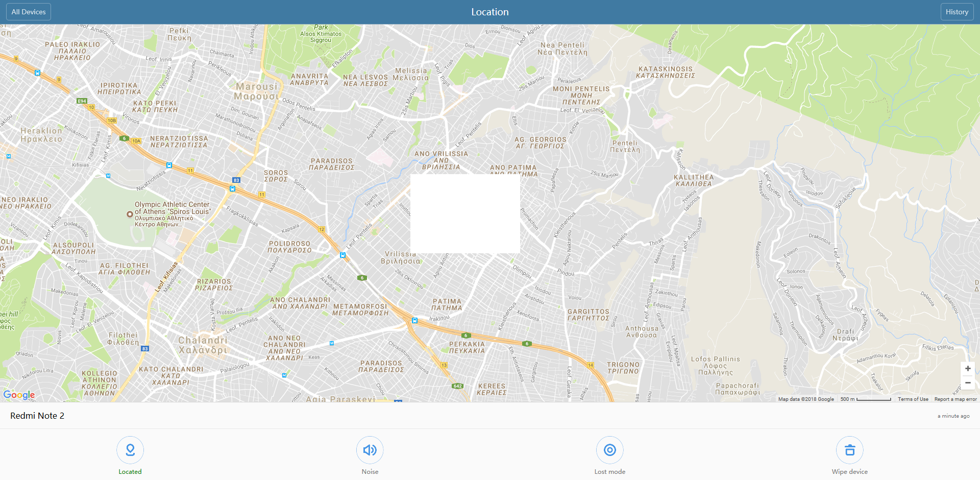Click the 'a minute ago' timestamp
Image resolution: width=980 pixels, height=480 pixels.
click(x=953, y=416)
